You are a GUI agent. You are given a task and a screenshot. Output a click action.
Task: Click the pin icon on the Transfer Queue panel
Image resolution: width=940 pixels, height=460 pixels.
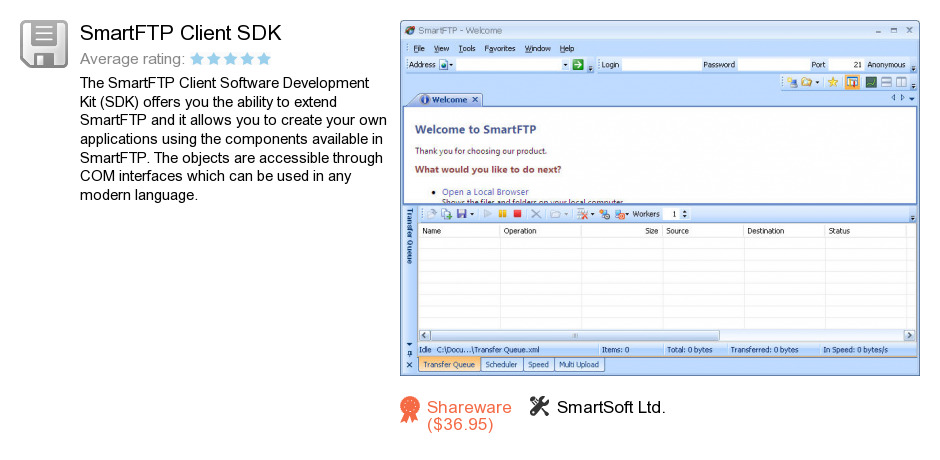[x=409, y=353]
